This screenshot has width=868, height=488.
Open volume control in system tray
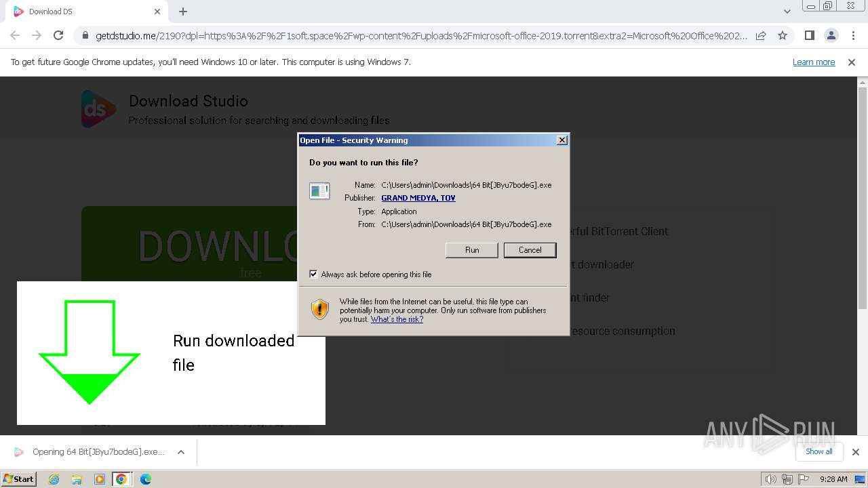point(771,479)
